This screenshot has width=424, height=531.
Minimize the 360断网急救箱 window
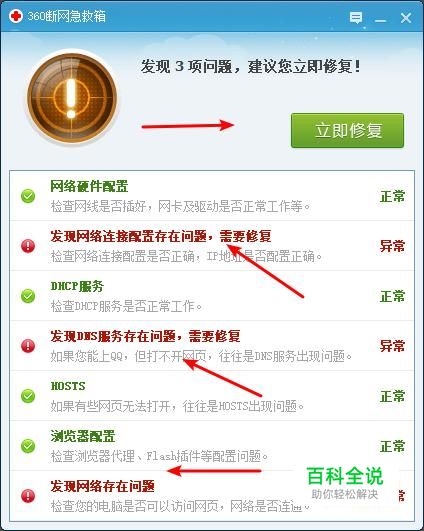[x=380, y=19]
